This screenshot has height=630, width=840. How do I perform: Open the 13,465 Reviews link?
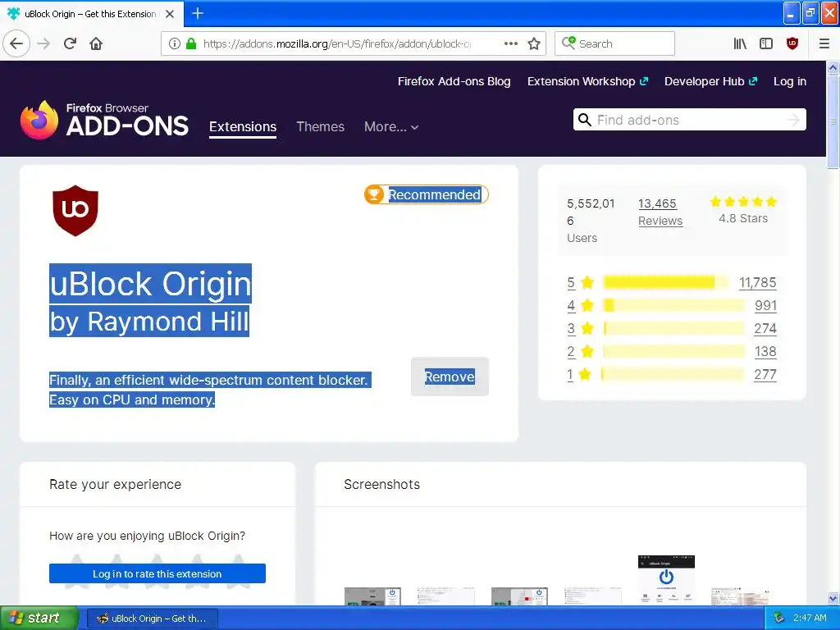pyautogui.click(x=660, y=212)
